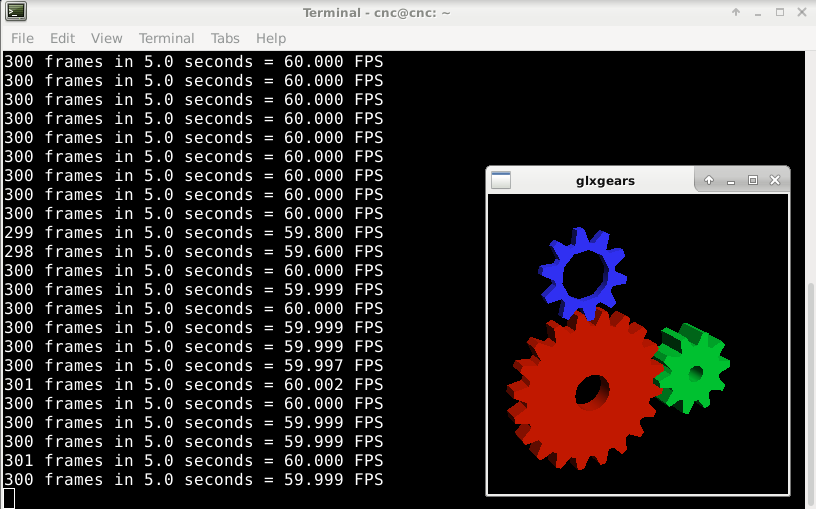The image size is (816, 509).
Task: Click the glxgears window menu icon
Action: pos(501,181)
